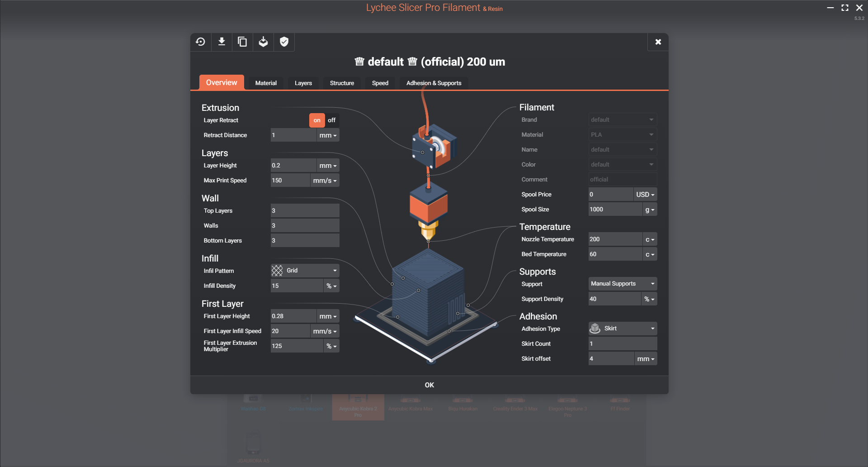Turn Layer Retract off
The image size is (868, 467).
tap(331, 120)
